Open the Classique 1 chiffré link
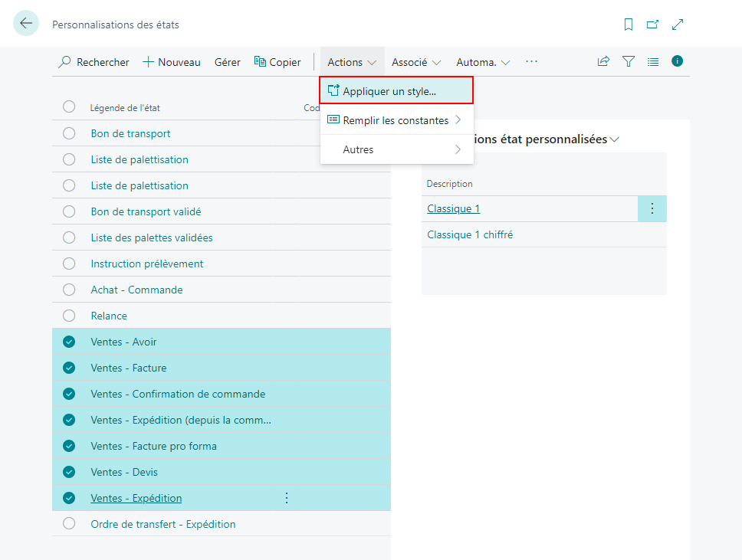This screenshot has width=742, height=560. tap(470, 234)
